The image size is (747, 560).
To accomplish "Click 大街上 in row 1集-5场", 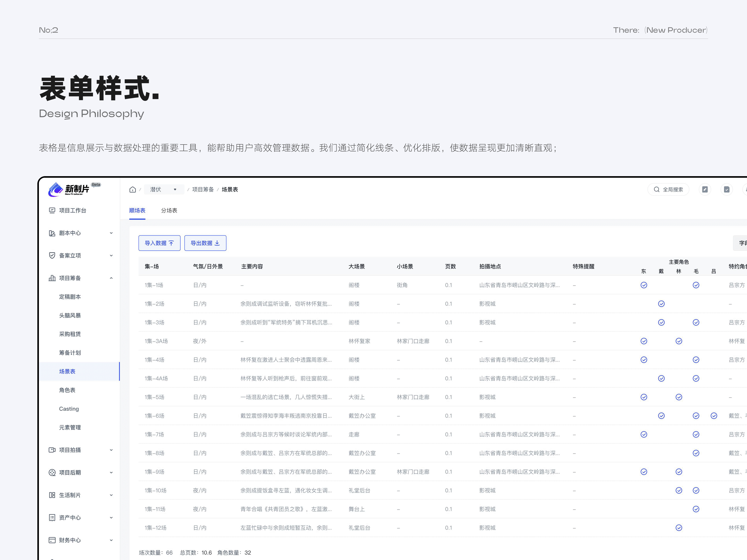I will (x=357, y=397).
